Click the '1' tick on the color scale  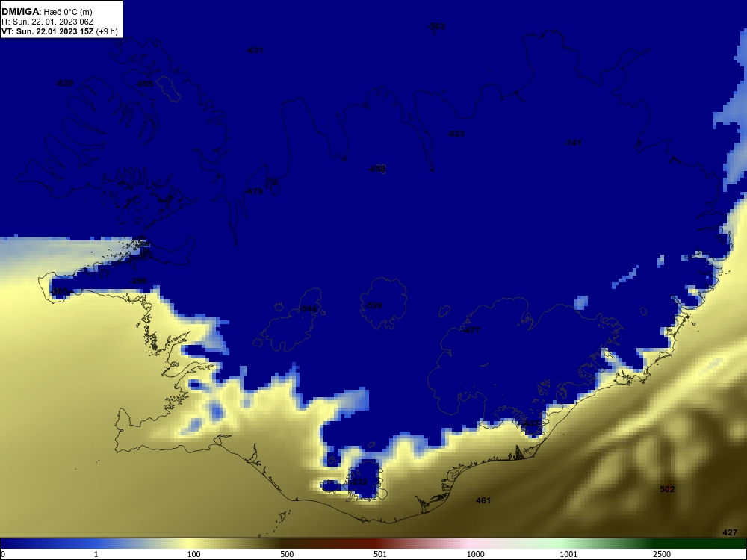click(x=96, y=554)
